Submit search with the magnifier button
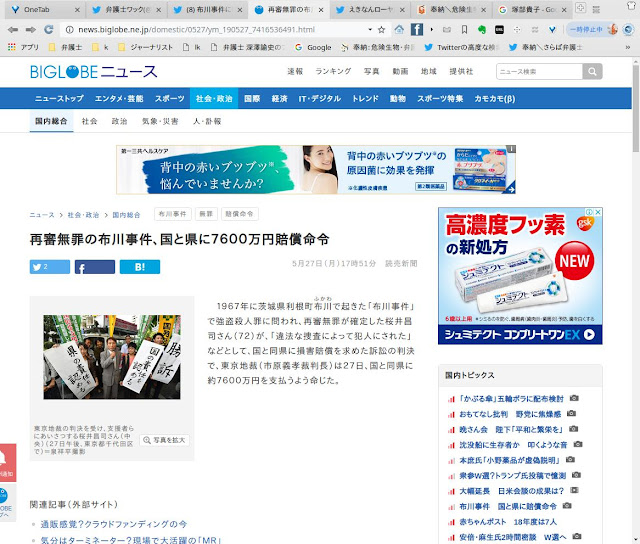This screenshot has height=544, width=640. (x=592, y=72)
